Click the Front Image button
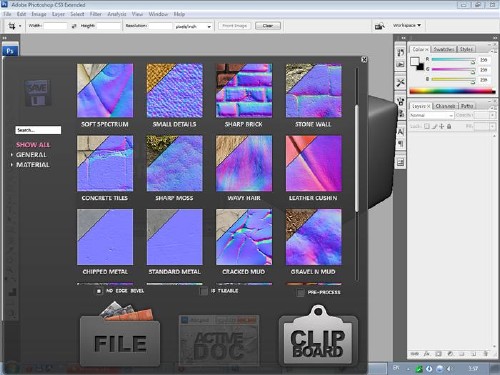Image resolution: width=500 pixels, height=375 pixels. [234, 26]
